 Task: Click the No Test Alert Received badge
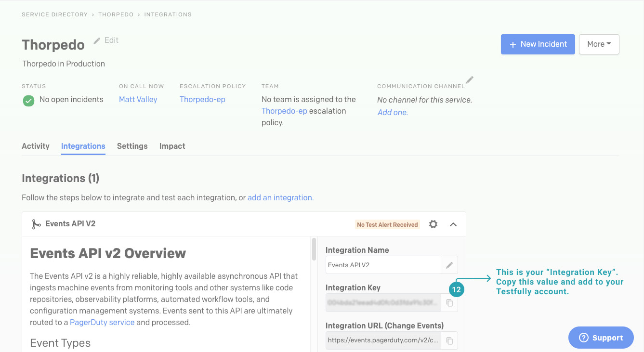tap(387, 224)
